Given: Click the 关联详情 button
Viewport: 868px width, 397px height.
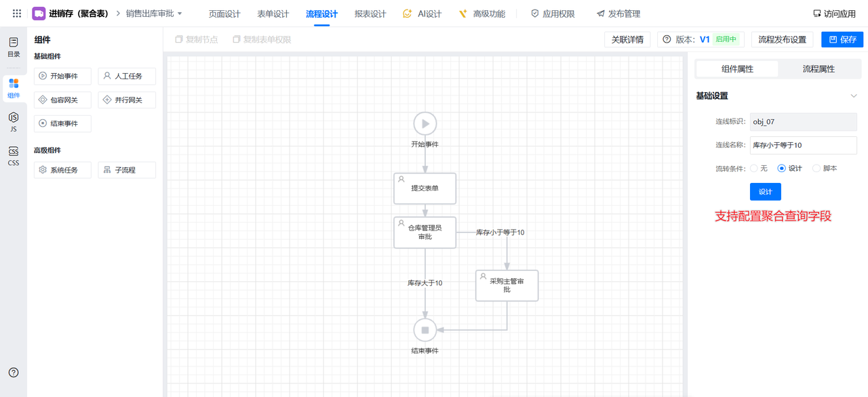Looking at the screenshot, I should pos(627,39).
